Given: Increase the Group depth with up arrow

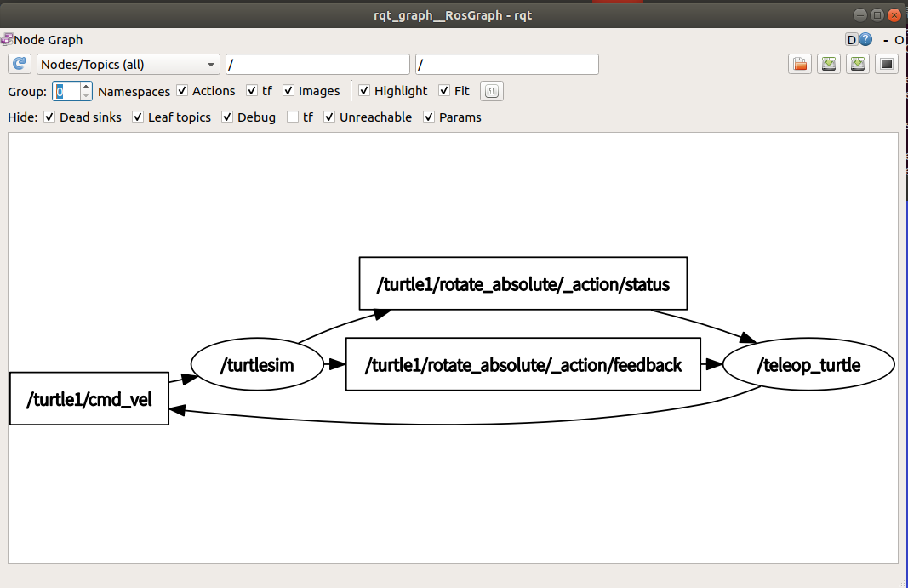Looking at the screenshot, I should [x=86, y=87].
